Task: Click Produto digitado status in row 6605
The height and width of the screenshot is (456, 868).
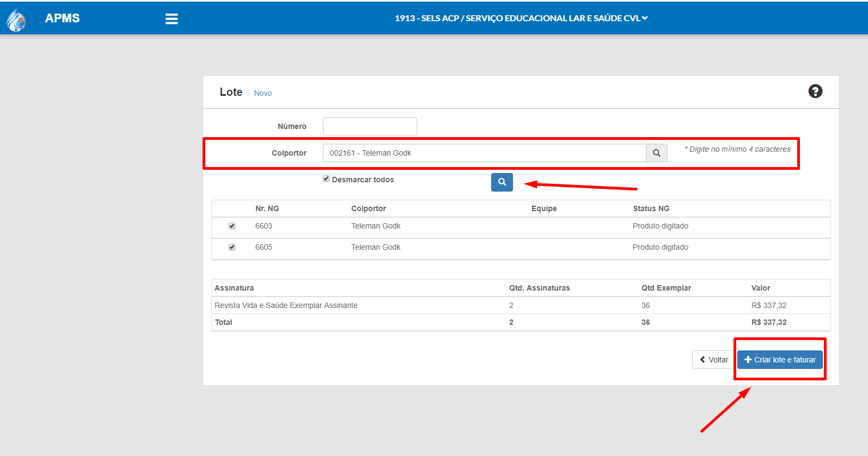Action: pos(661,247)
